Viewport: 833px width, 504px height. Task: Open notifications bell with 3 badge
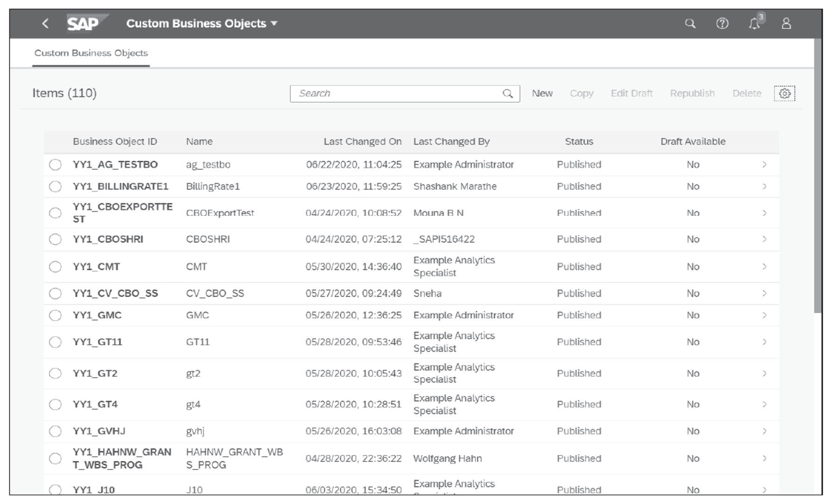coord(755,22)
